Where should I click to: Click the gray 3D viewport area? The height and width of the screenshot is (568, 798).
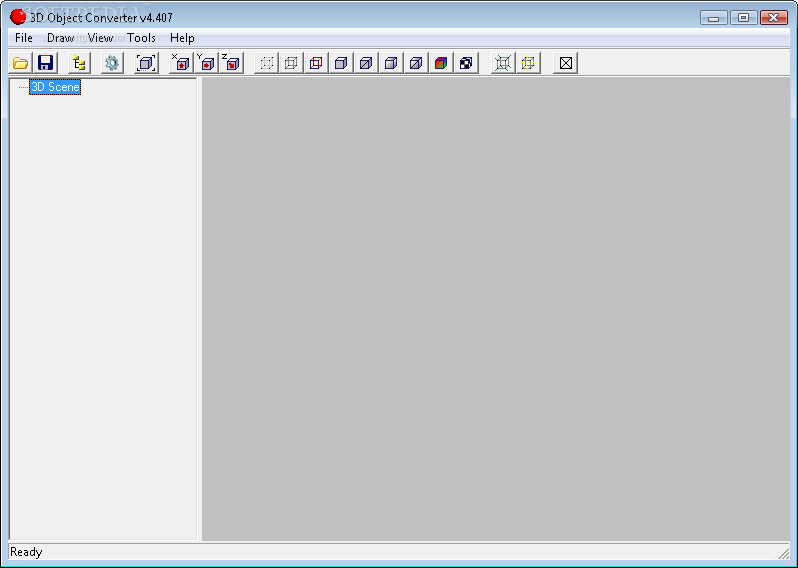496,309
